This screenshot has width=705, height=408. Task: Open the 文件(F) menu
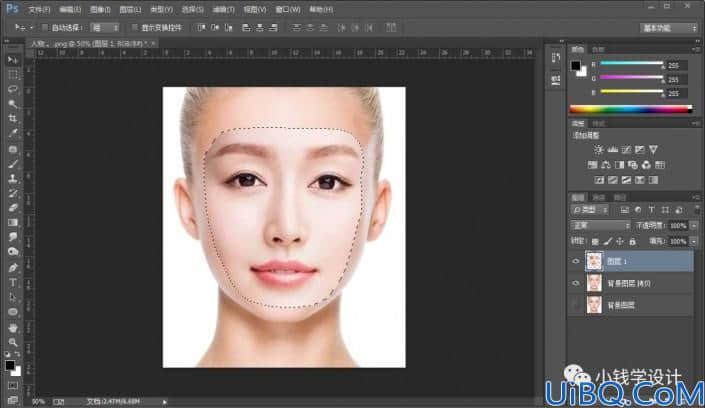40,9
